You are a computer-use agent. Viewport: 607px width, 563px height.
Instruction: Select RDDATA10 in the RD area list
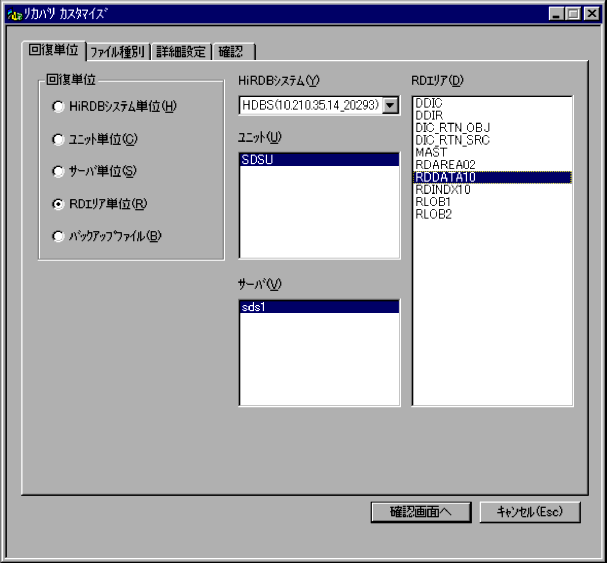pyautogui.click(x=492, y=177)
